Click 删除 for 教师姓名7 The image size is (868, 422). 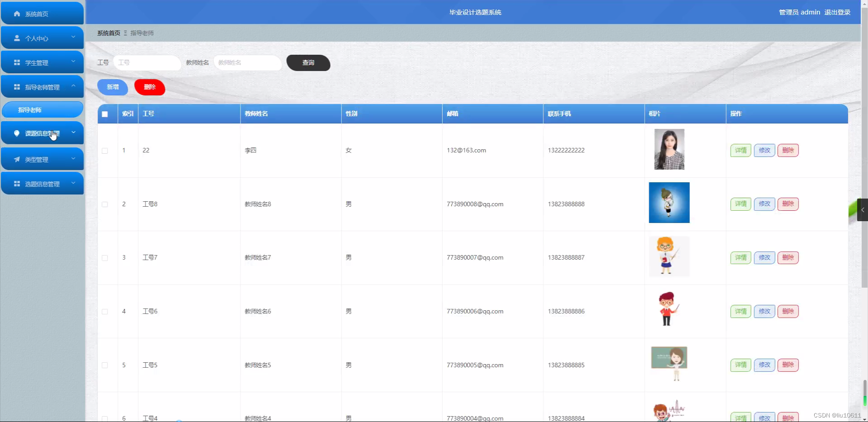coord(788,258)
